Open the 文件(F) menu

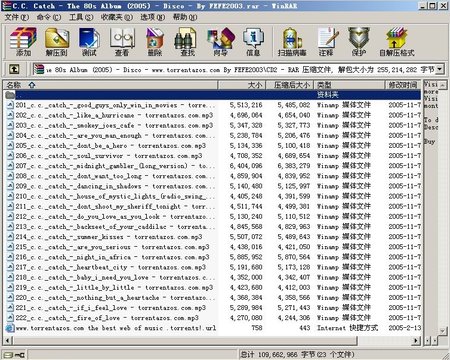17,17
